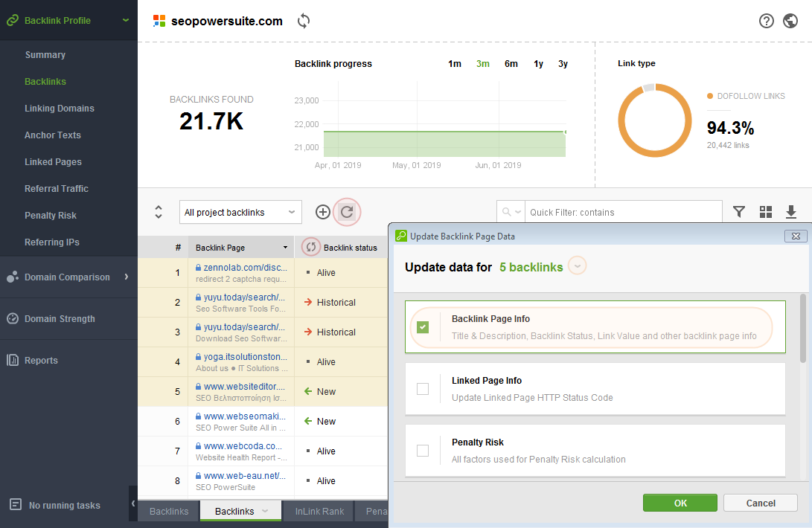Screen dimensions: 812x528
Task: Expand the 5 backlinks selection dropdown
Action: pyautogui.click(x=578, y=266)
